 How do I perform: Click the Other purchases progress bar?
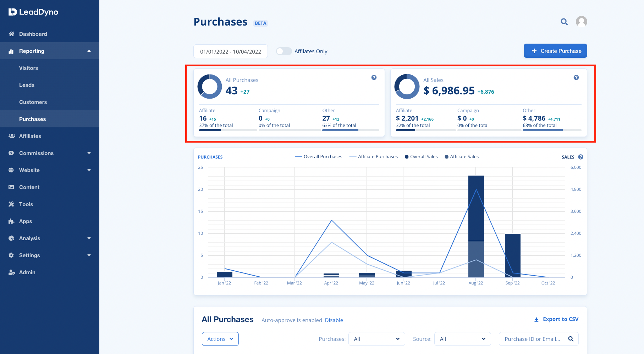coord(351,130)
